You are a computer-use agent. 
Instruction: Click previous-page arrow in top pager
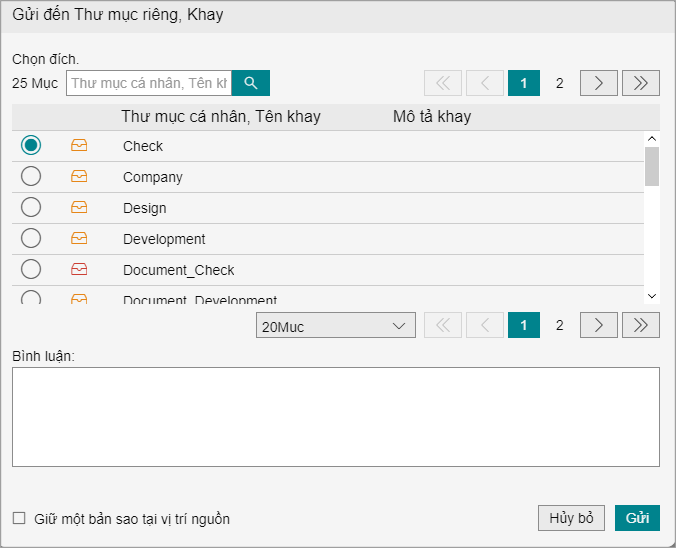point(485,83)
